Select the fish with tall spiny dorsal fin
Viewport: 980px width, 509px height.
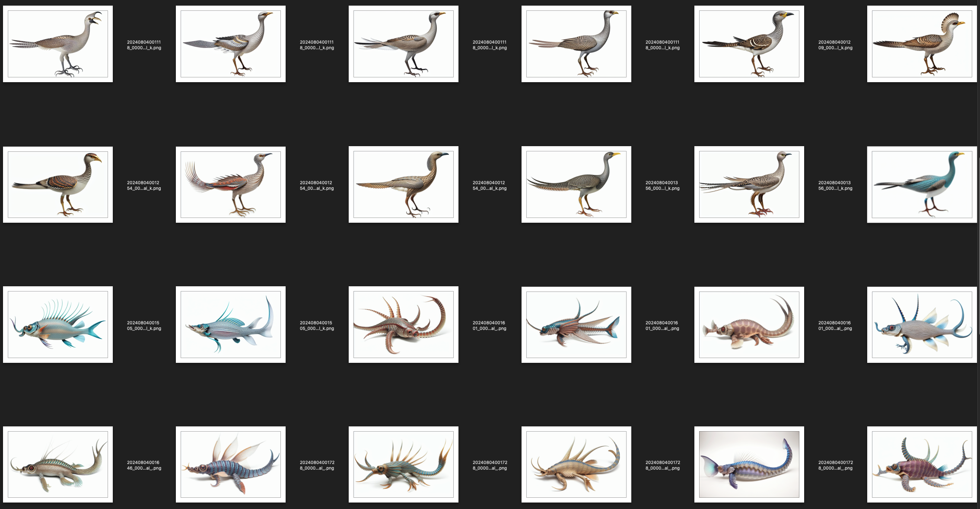point(58,324)
